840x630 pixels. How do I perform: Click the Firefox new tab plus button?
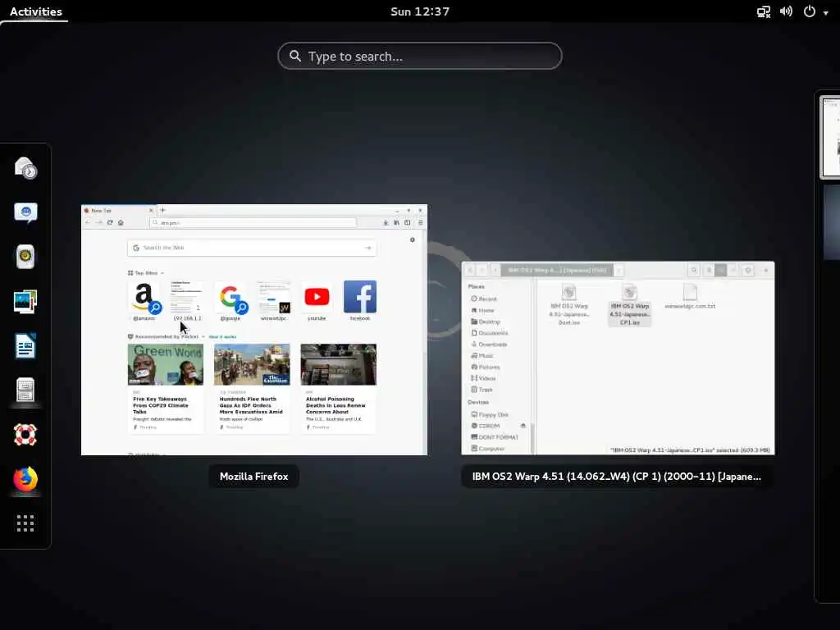click(163, 210)
